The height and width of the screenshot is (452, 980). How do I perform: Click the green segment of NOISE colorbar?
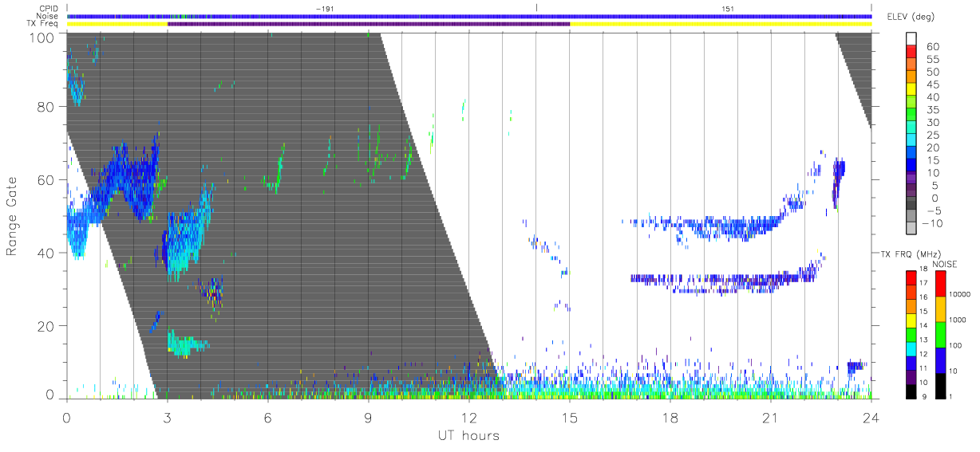pyautogui.click(x=941, y=334)
